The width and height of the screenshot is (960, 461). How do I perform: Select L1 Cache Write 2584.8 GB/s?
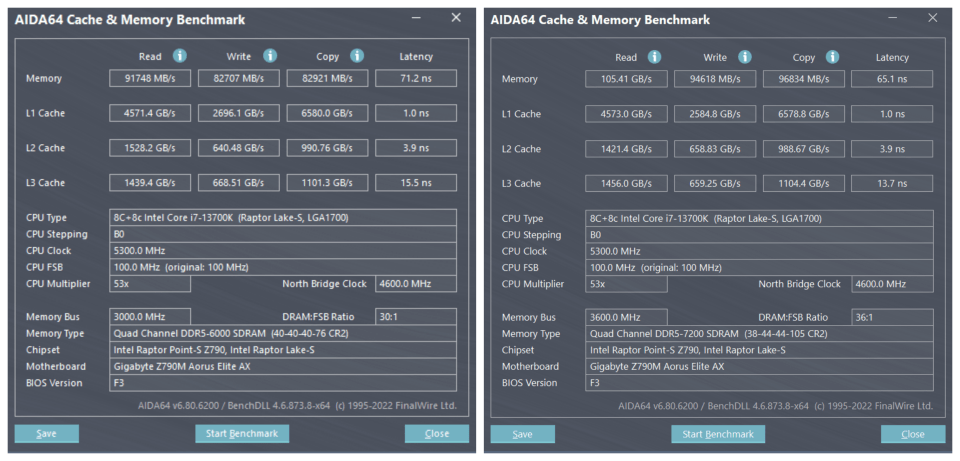pyautogui.click(x=715, y=114)
